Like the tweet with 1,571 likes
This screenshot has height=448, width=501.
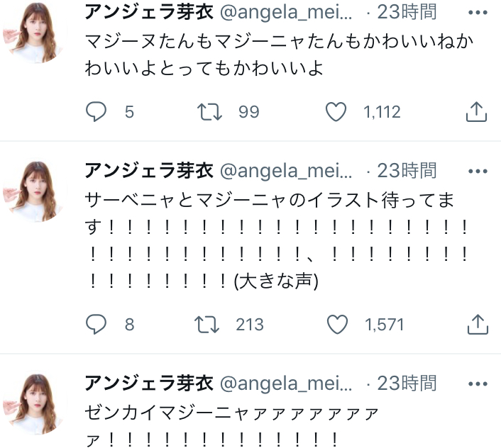(x=337, y=324)
